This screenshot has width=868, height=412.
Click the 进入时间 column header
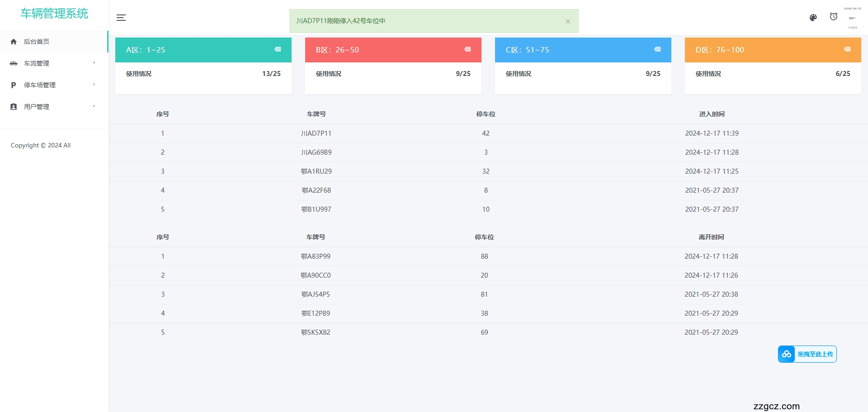coord(712,114)
